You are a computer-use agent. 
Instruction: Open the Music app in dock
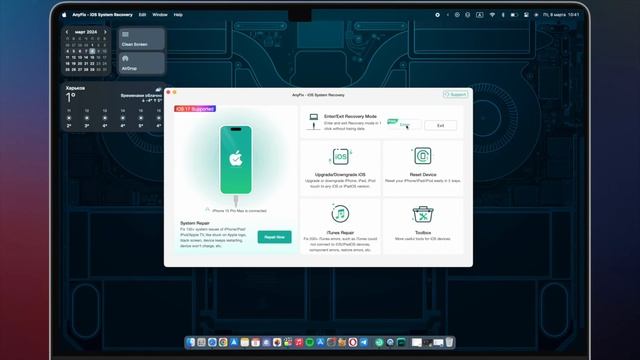point(299,342)
